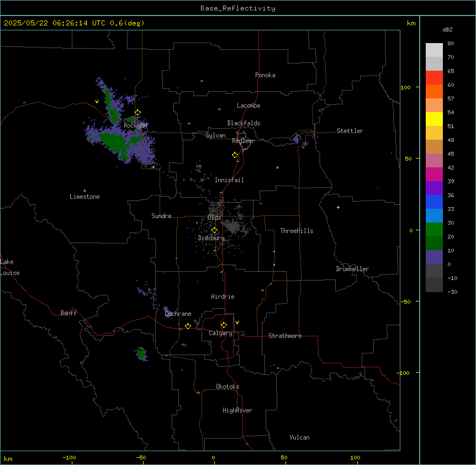
Task: Click the yellow V marker east of Calgary
Action: [x=237, y=323]
